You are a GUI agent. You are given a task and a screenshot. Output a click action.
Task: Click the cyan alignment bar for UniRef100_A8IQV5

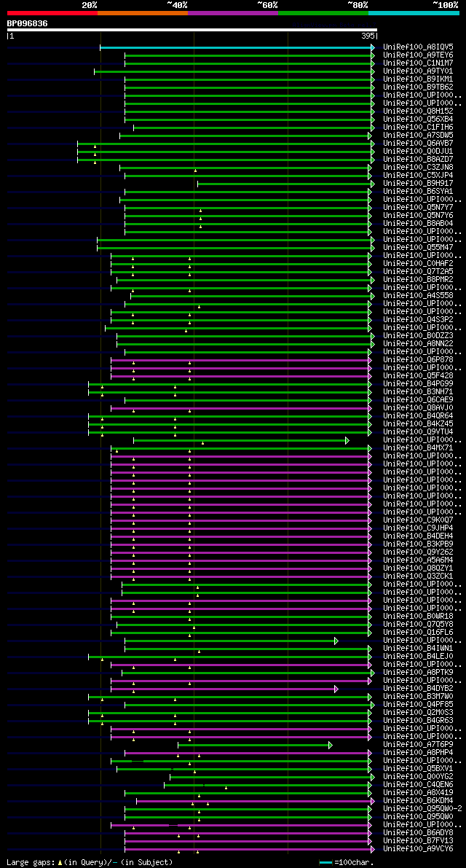click(x=237, y=47)
